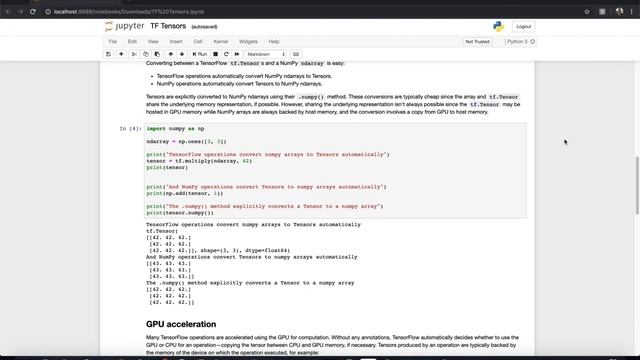Move selected cell up arrow
This screenshot has height=360, width=640.
coord(171,54)
